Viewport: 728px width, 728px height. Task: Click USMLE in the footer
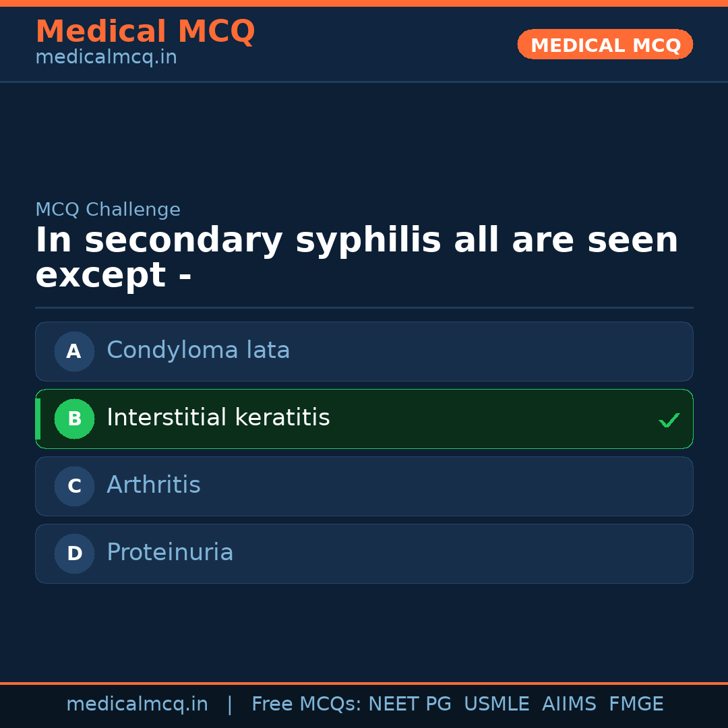(496, 704)
